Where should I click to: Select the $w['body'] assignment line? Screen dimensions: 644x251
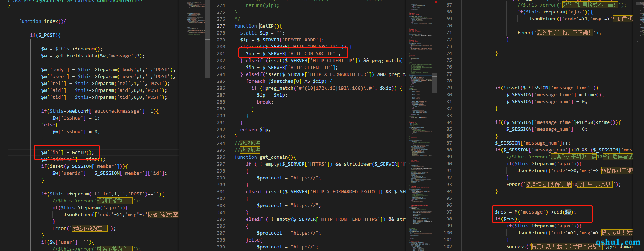(x=108, y=69)
